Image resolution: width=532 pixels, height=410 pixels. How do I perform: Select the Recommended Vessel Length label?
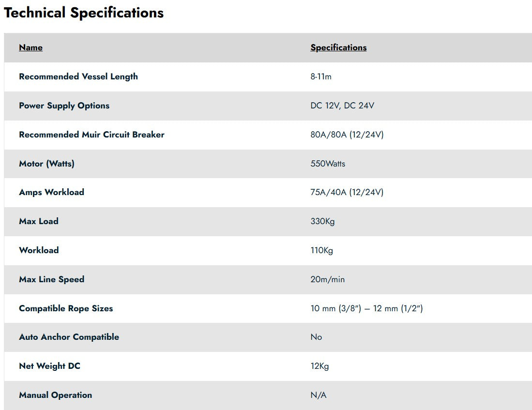coord(78,76)
